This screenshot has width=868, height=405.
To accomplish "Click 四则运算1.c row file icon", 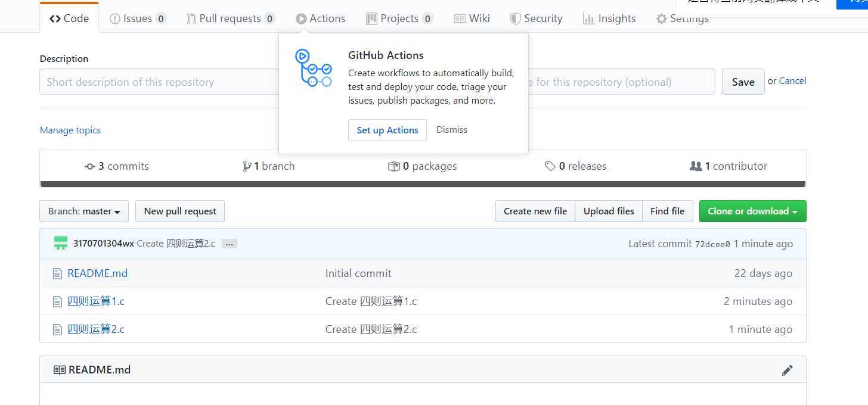I will pyautogui.click(x=57, y=302).
